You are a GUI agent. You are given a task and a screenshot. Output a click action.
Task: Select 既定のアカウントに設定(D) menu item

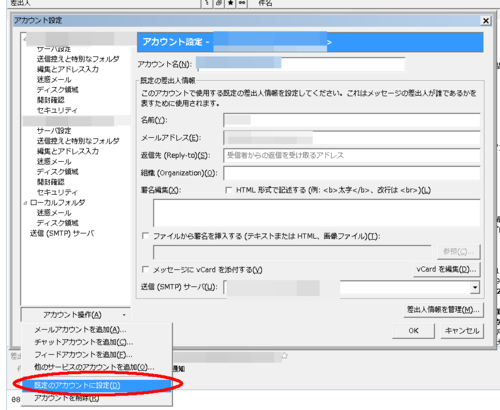click(x=97, y=385)
